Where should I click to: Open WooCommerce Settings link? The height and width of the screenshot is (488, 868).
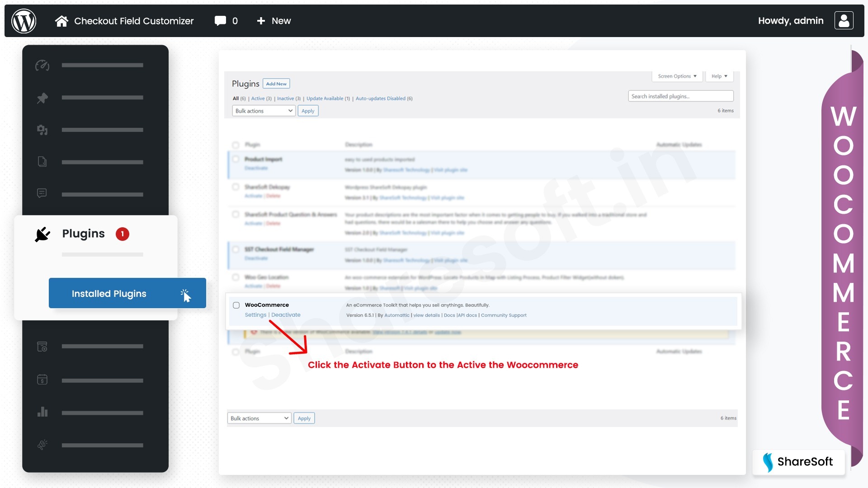click(x=255, y=315)
